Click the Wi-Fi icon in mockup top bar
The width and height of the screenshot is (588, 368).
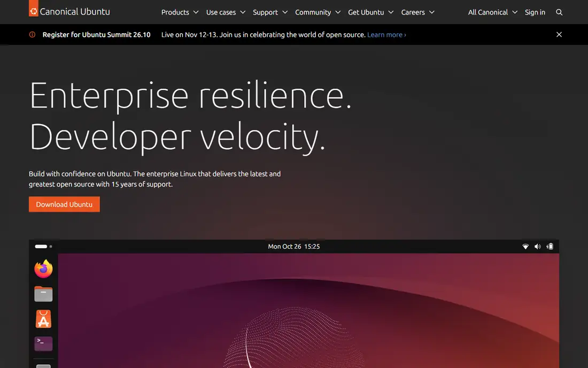coord(525,247)
